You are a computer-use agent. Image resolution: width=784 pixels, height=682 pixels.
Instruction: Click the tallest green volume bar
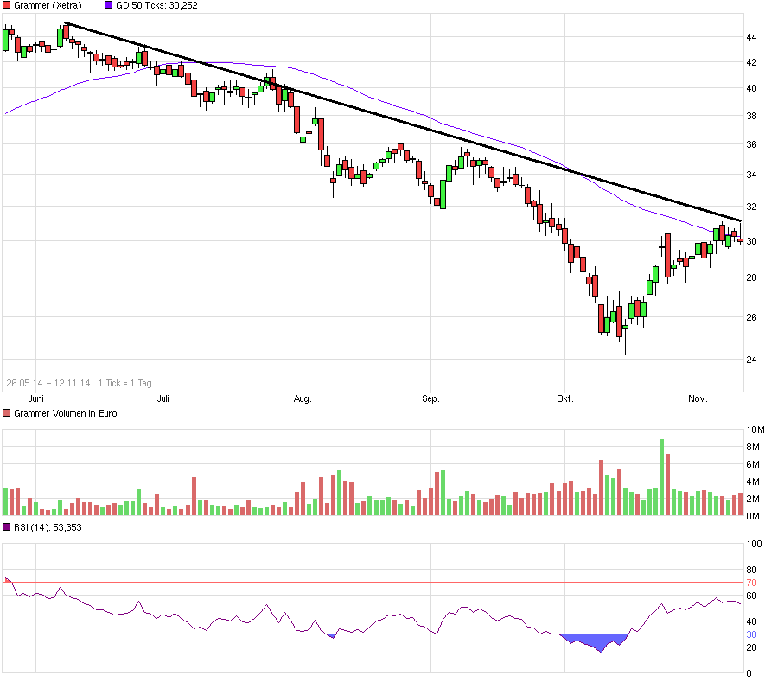[x=661, y=478]
